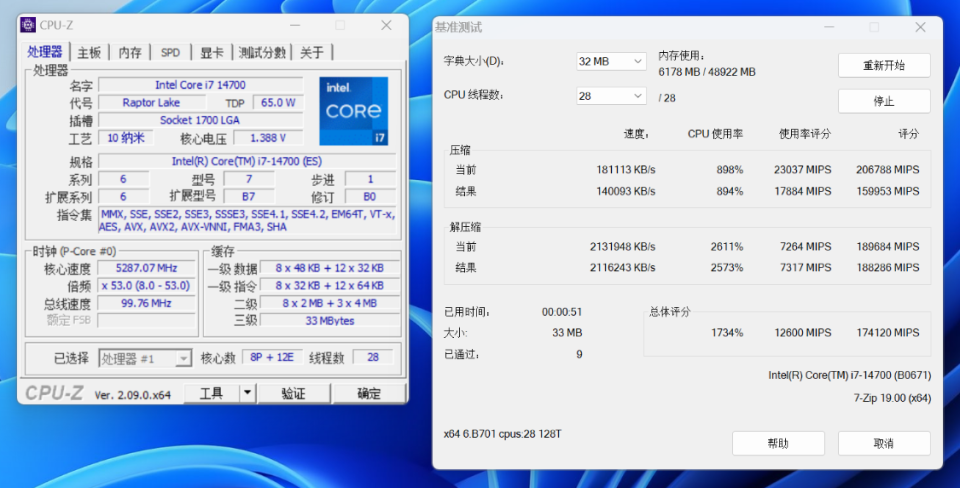Click the 指令集 instruction list text
960x488 pixels.
coord(247,220)
